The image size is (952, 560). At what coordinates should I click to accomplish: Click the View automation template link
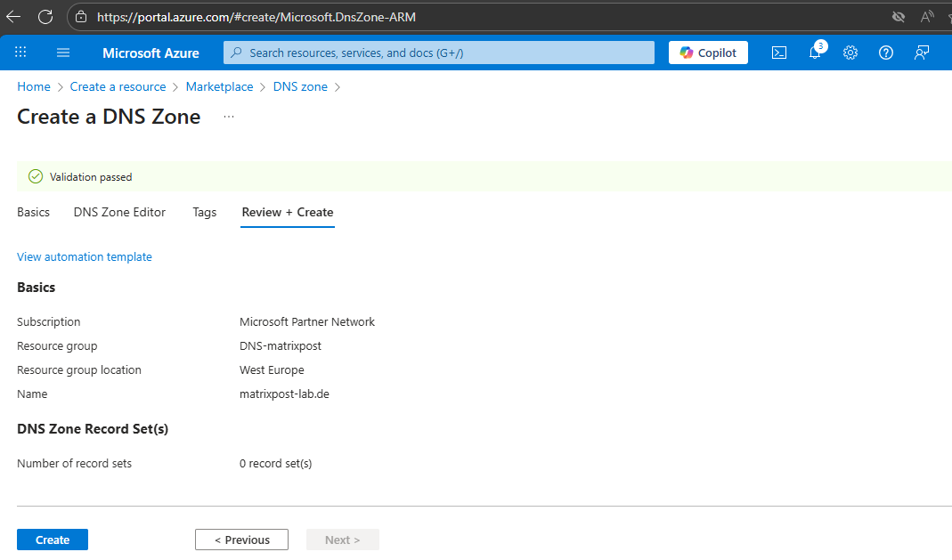pos(85,256)
